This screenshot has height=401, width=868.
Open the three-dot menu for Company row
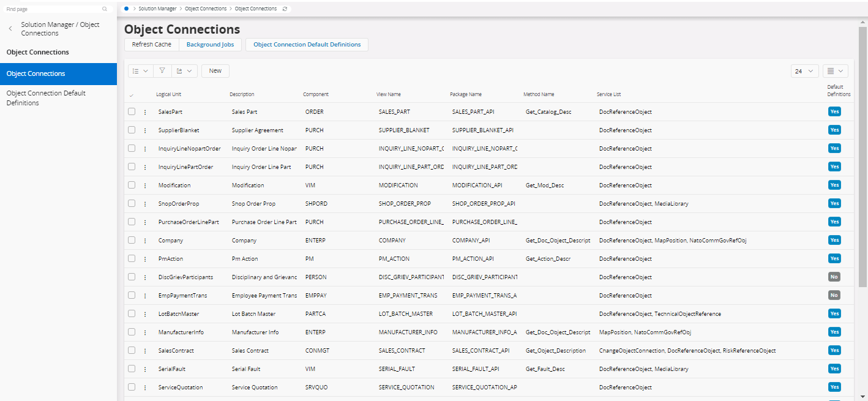pos(145,241)
